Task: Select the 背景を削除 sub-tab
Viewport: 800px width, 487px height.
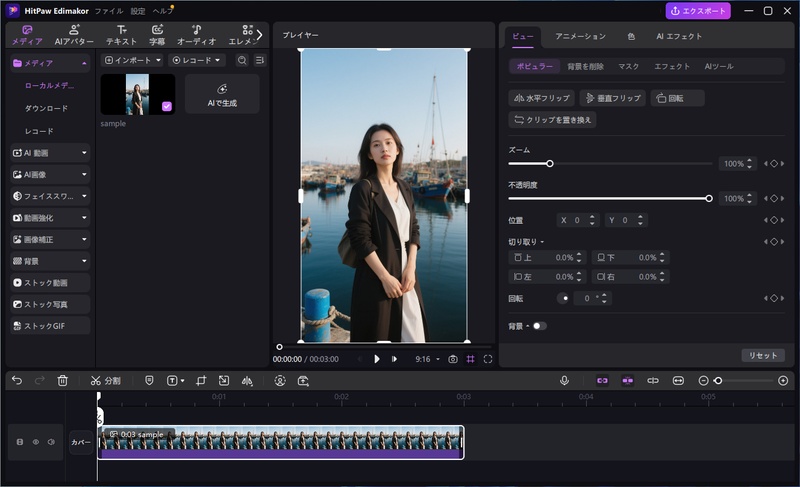Action: 585,66
